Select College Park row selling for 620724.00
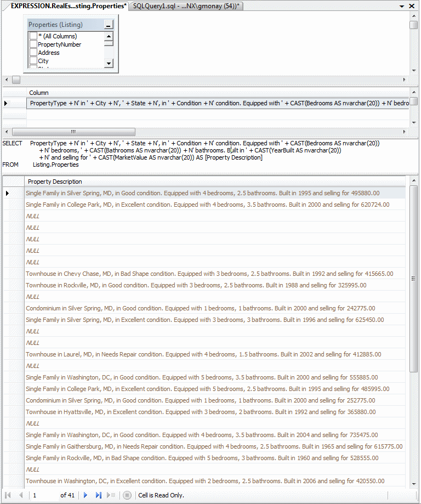 pyautogui.click(x=215, y=205)
